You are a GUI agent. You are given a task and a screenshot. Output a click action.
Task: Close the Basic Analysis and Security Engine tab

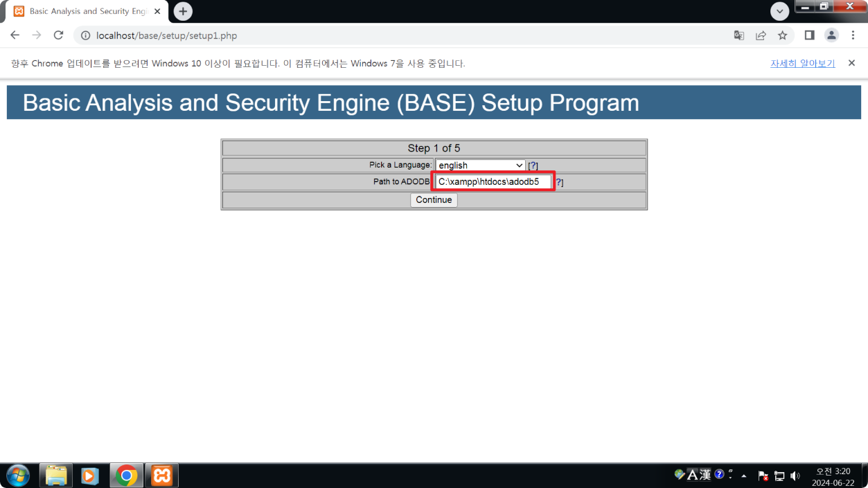pos(156,12)
